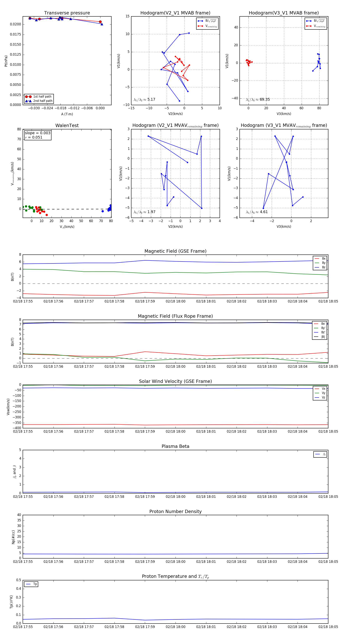351x644 pixels.
Task: Select the Vz legend entry in velocity plot
Action: click(x=320, y=397)
